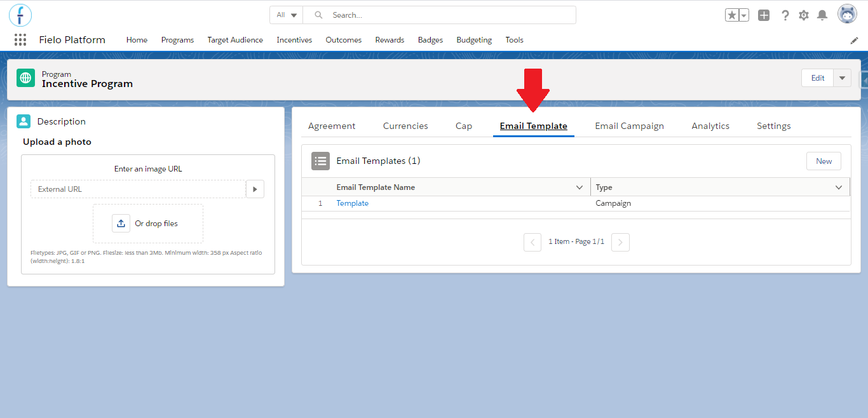Image resolution: width=868 pixels, height=418 pixels.
Task: Click the External URL input field
Action: [x=138, y=189]
